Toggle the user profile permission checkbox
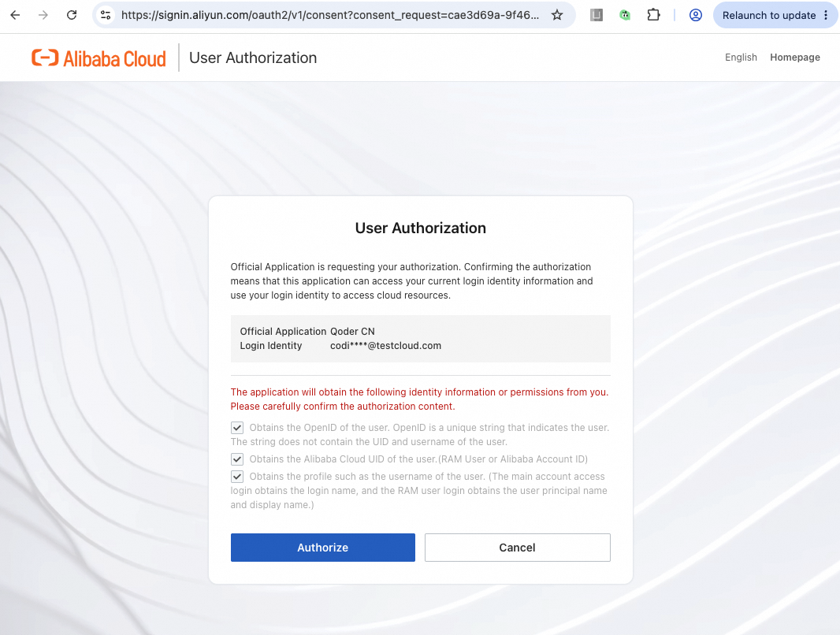The width and height of the screenshot is (840, 635). pos(236,477)
